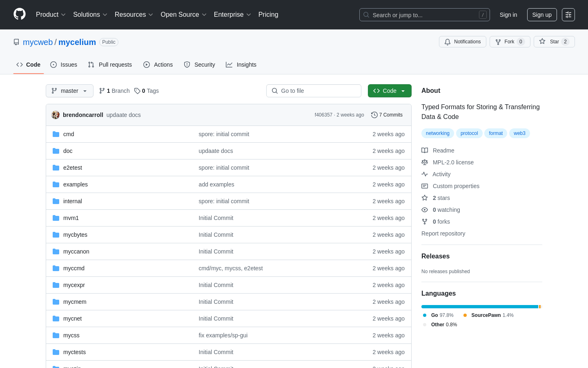The width and height of the screenshot is (588, 368).
Task: View the 0 forks list
Action: (436, 222)
